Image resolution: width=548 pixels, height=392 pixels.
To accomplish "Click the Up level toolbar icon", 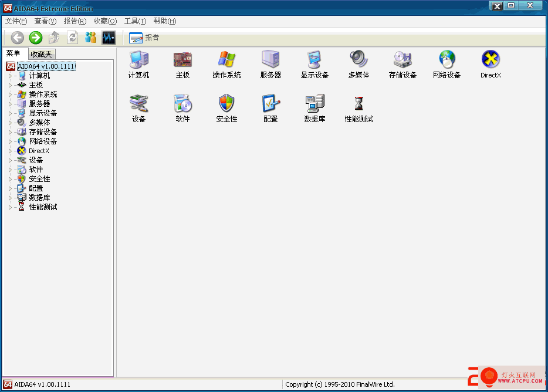I will 54,38.
